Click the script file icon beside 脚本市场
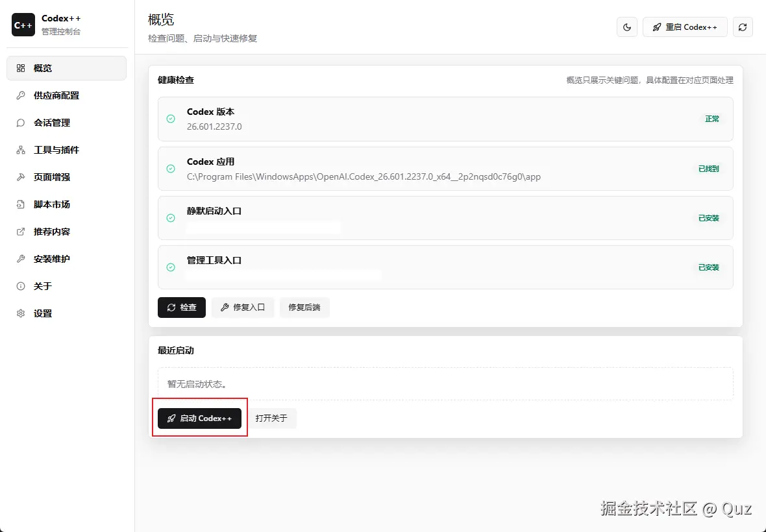Image resolution: width=766 pixels, height=532 pixels. pyautogui.click(x=21, y=204)
